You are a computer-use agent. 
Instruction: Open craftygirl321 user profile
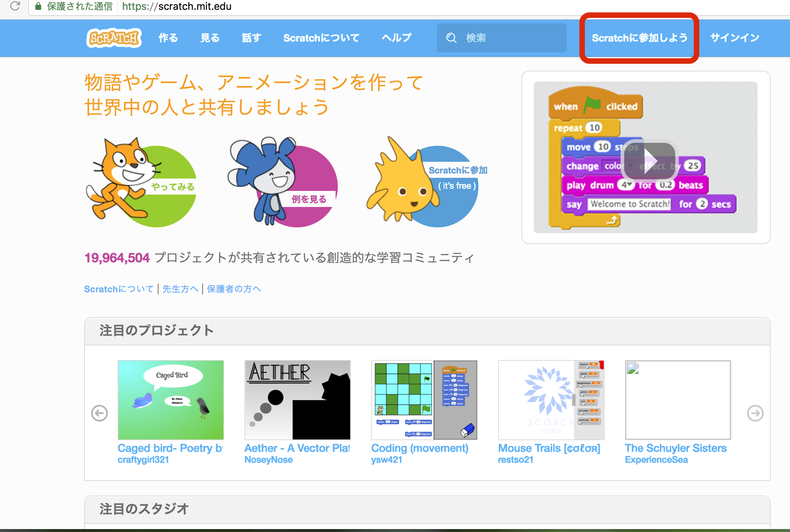click(x=143, y=460)
